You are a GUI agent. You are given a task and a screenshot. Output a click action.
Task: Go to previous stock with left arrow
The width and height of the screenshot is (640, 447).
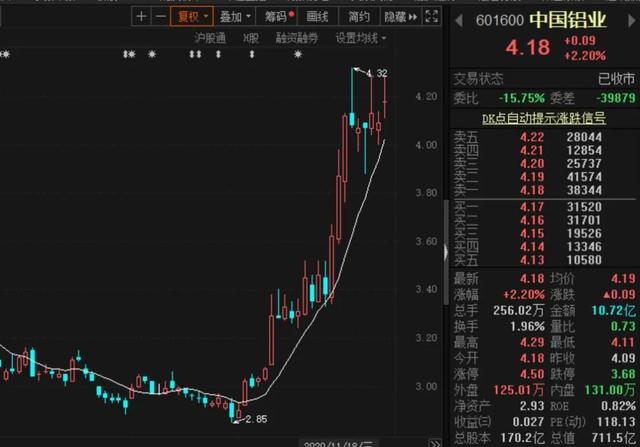click(x=459, y=20)
